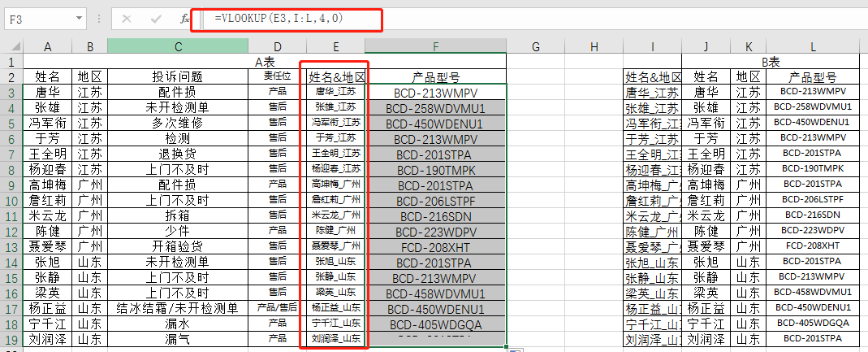The image size is (868, 352).
Task: Click cell C17 结冰结霜/未开检测单
Action: 178,307
